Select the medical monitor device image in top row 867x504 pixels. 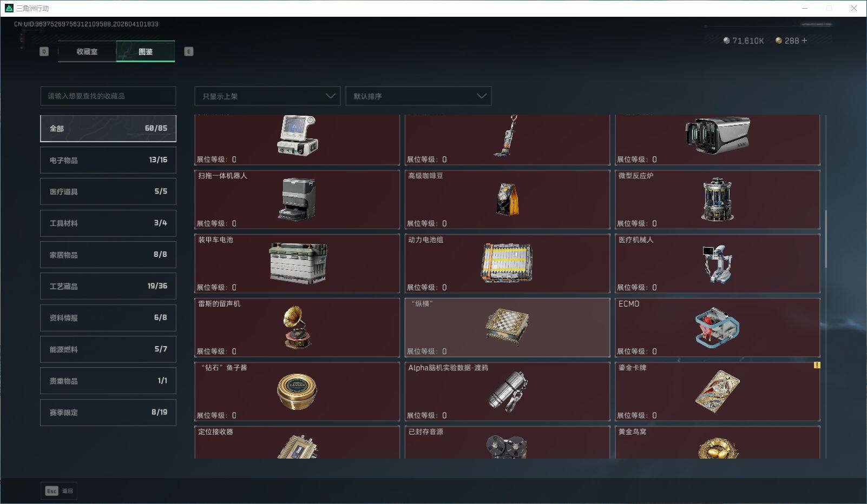click(x=297, y=135)
